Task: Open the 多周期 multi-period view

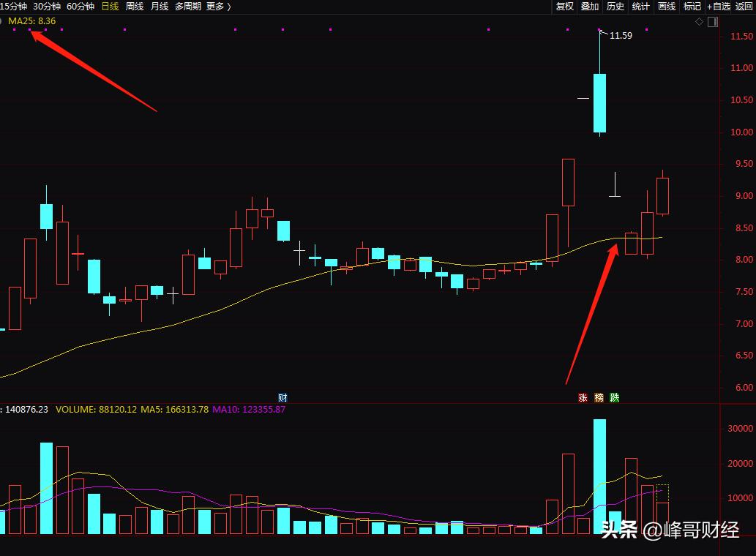Action: [188, 7]
